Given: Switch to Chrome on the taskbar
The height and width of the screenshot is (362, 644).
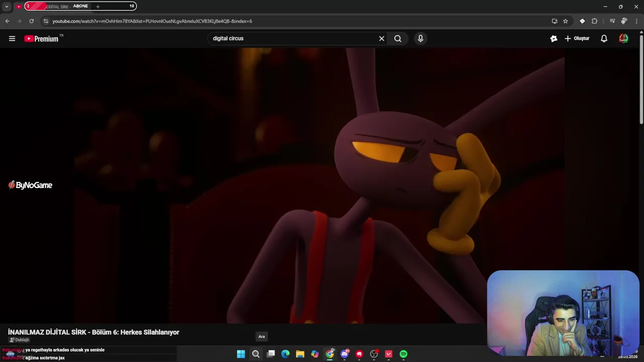Looking at the screenshot, I should (330, 354).
